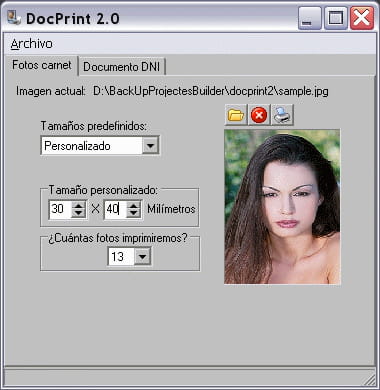Viewport: 380px width, 390px height.
Task: Open the photo count dropdown showing 13
Action: pyautogui.click(x=142, y=256)
